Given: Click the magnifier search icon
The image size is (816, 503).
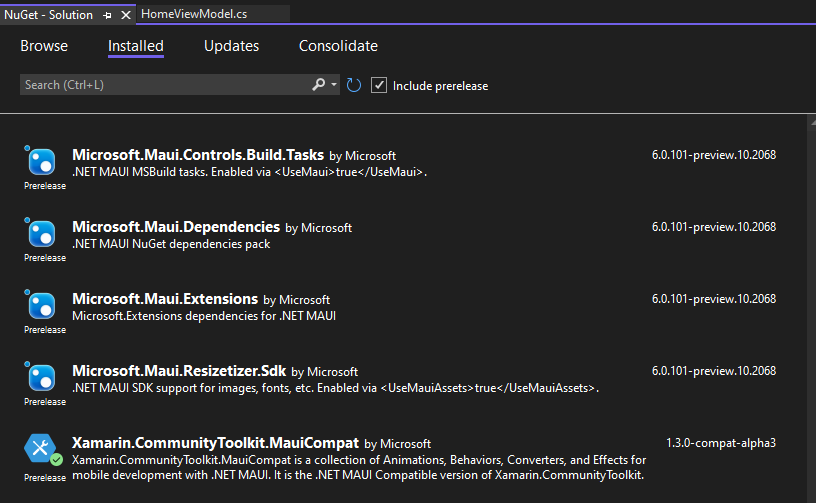Looking at the screenshot, I should [318, 84].
